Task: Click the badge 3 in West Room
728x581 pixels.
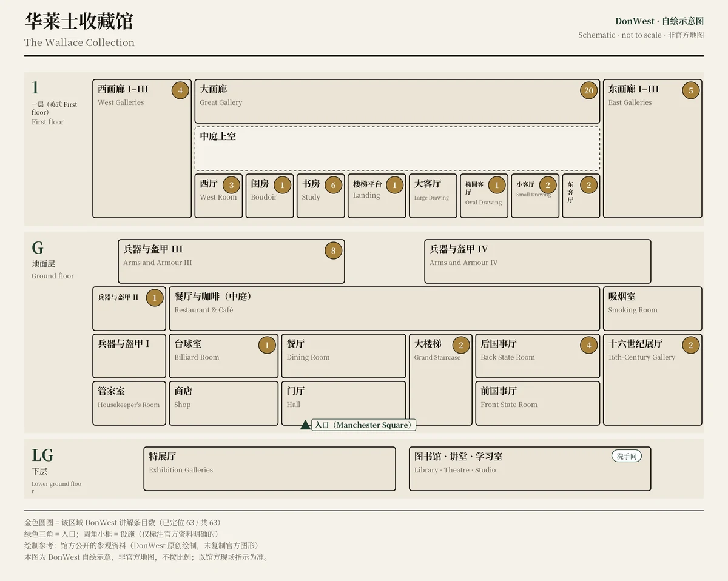Action: point(231,186)
